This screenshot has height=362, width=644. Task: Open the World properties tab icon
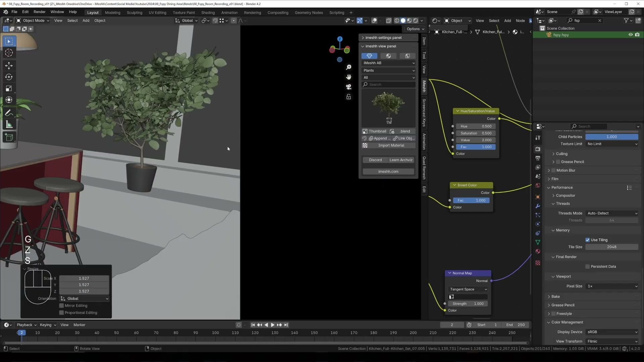(538, 185)
